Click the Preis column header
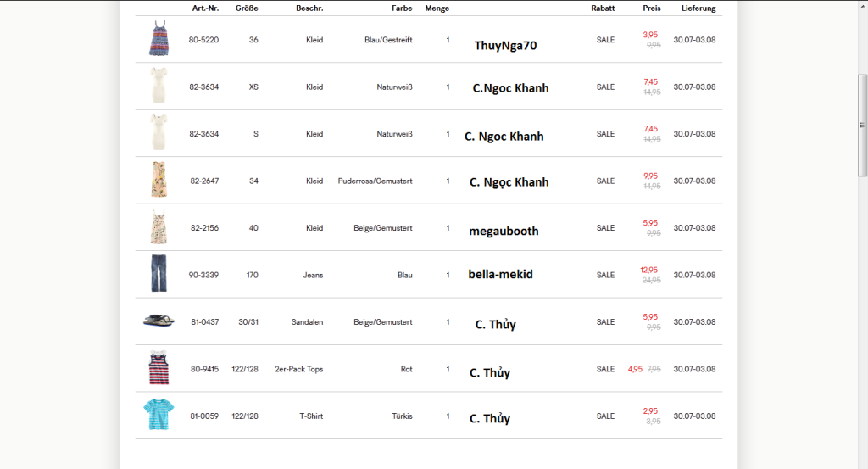Viewport: 868px width, 469px height. click(x=651, y=8)
